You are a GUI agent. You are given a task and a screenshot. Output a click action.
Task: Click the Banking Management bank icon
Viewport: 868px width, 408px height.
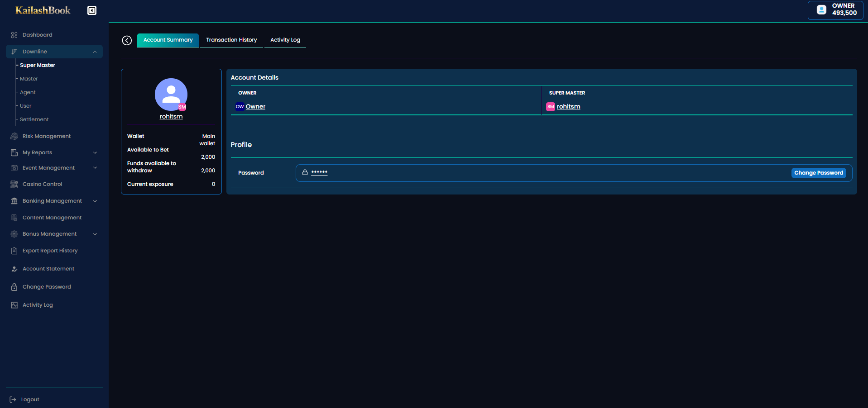point(14,201)
